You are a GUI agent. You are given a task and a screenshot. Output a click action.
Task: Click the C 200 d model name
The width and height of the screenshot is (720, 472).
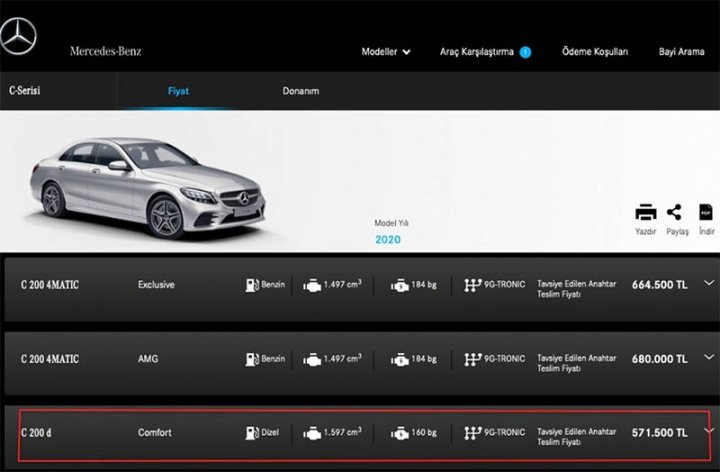pos(36,433)
